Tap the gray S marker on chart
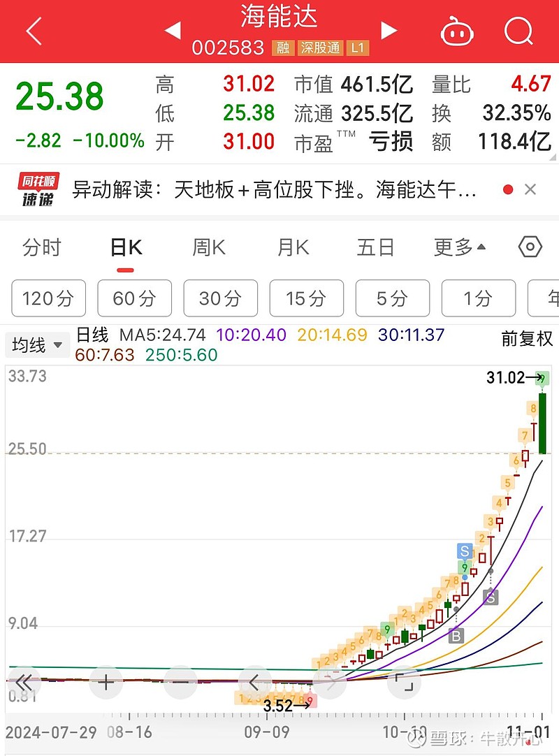This screenshot has height=756, width=559. (x=491, y=597)
